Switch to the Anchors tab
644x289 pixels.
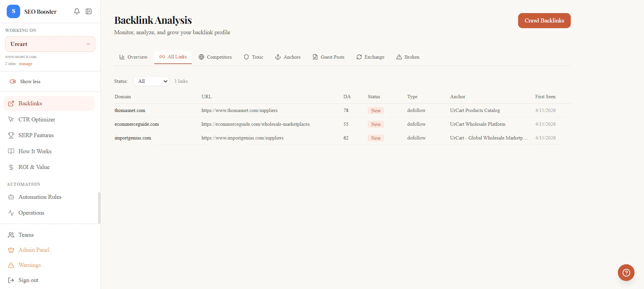click(288, 57)
